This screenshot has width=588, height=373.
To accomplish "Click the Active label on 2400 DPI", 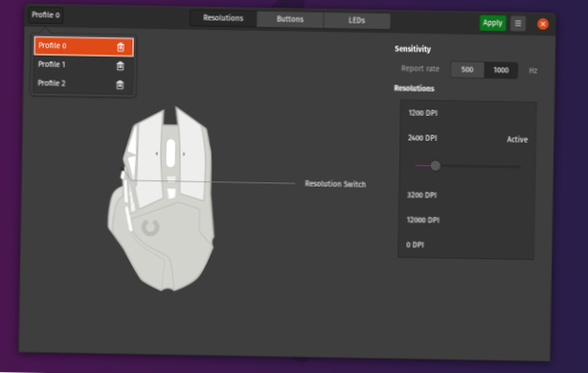I will click(x=517, y=139).
